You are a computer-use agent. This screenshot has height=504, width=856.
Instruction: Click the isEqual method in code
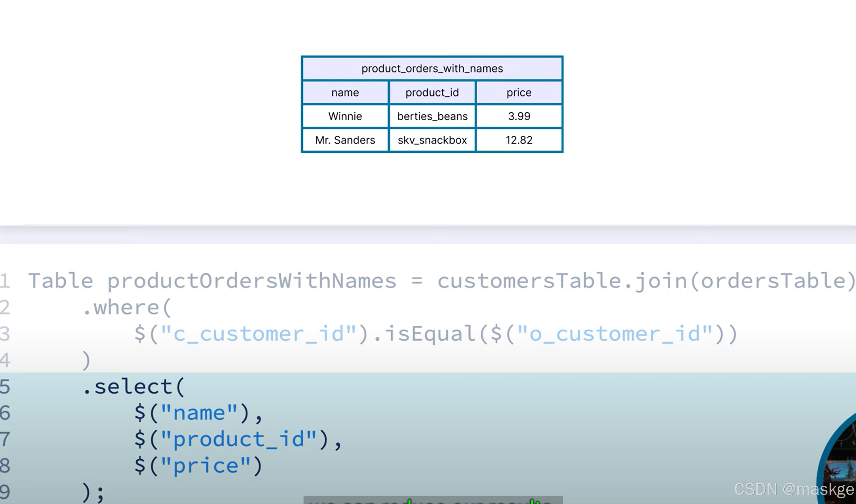coord(430,334)
